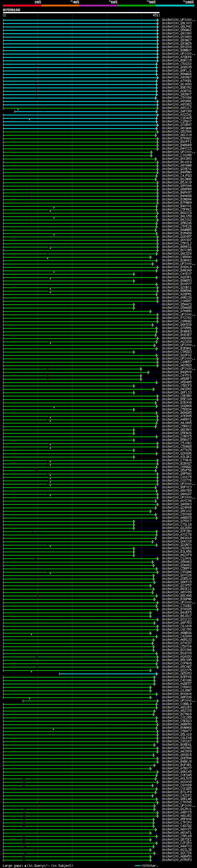Select hit label UniRef100_A6C0J9
Image resolution: width=197 pixels, height=868 pixels.
177,135
